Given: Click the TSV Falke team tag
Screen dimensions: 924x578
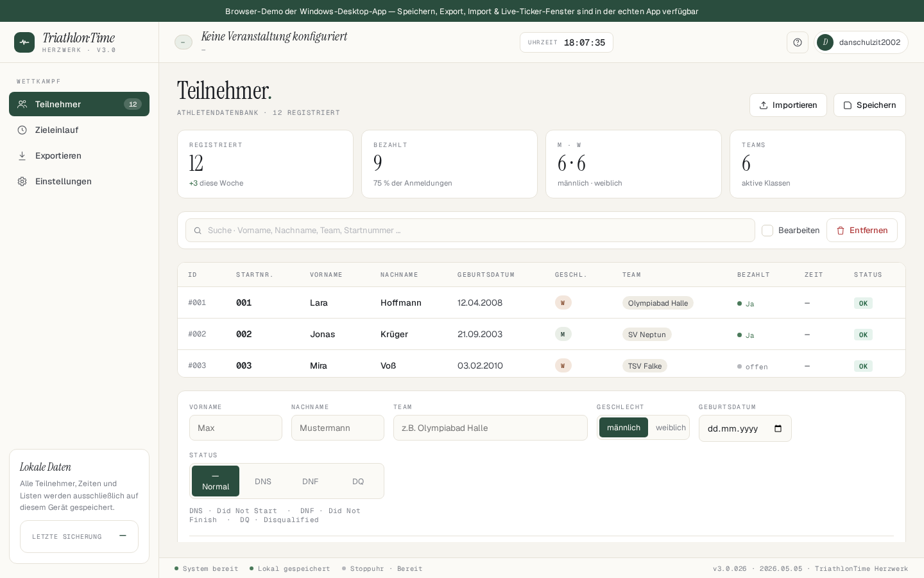Looking at the screenshot, I should tap(645, 366).
